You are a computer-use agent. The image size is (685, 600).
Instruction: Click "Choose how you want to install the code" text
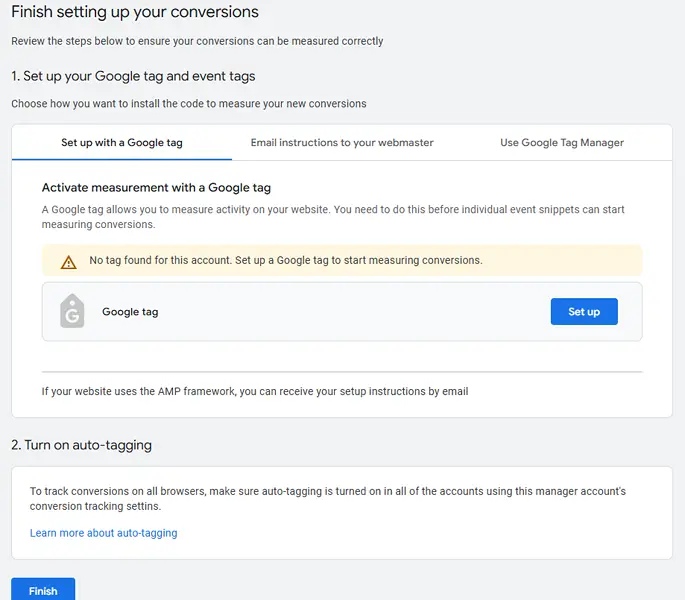[189, 104]
